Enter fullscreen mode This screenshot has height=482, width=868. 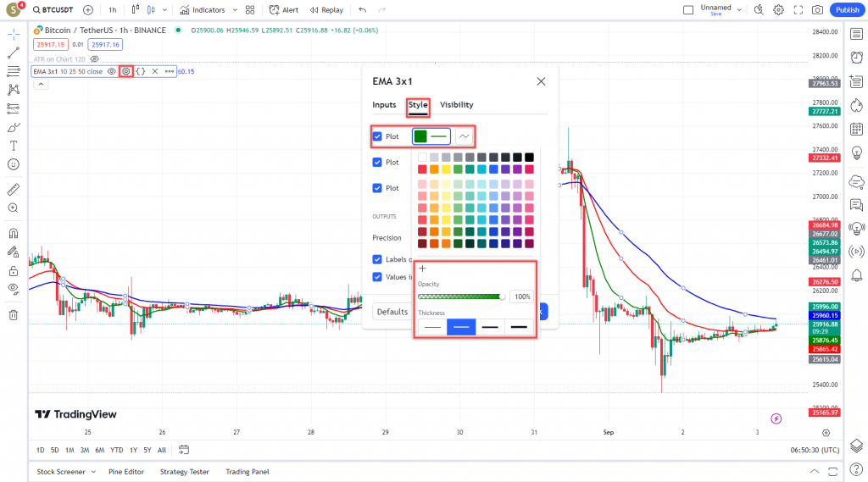[x=798, y=10]
